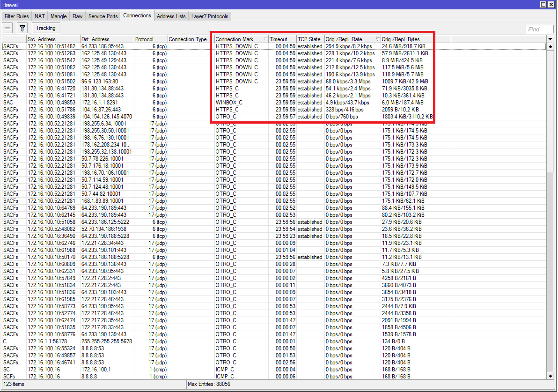Open the Address Lists tab

pos(171,16)
